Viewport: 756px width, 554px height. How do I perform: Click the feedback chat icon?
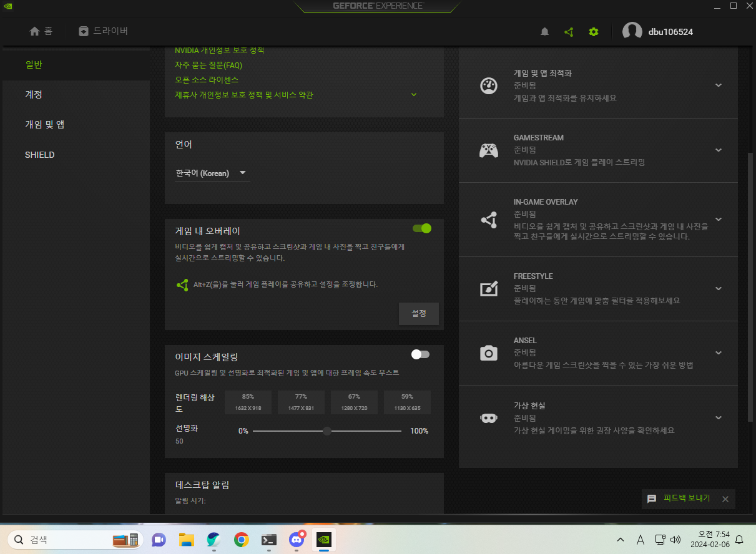coord(652,499)
